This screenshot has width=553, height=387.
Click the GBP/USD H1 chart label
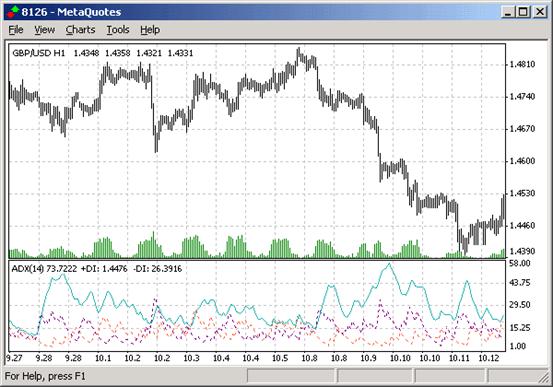tap(39, 53)
